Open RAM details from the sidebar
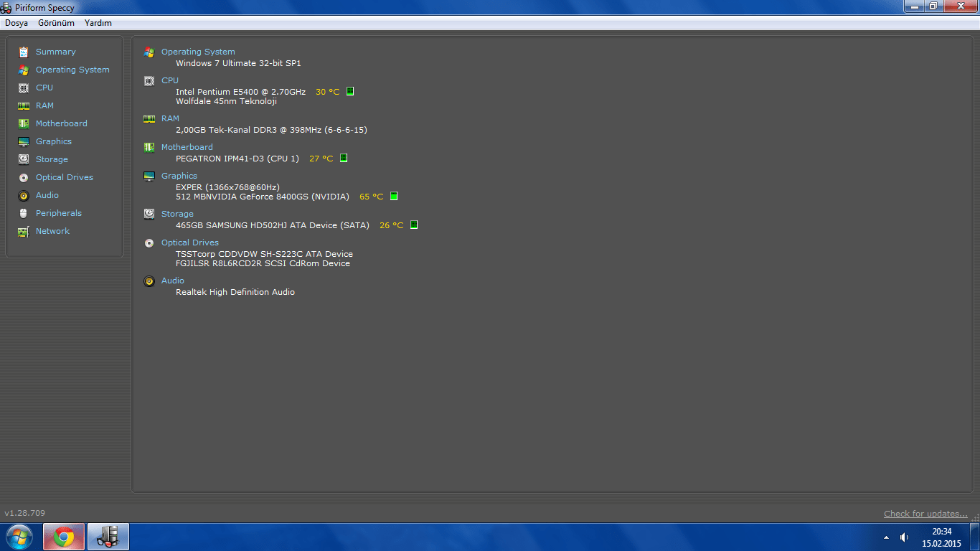Image resolution: width=980 pixels, height=551 pixels. [44, 105]
